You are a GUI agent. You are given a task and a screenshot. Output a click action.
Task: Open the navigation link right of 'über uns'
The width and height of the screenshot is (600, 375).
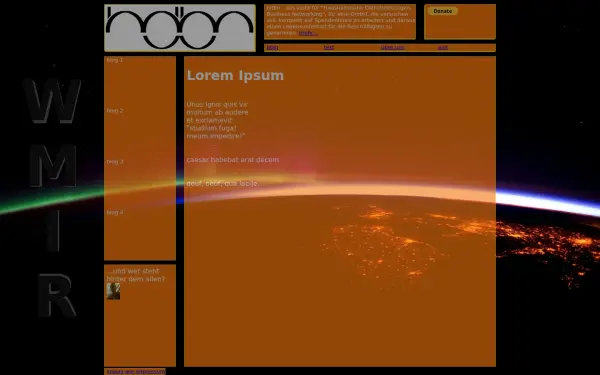pos(443,47)
